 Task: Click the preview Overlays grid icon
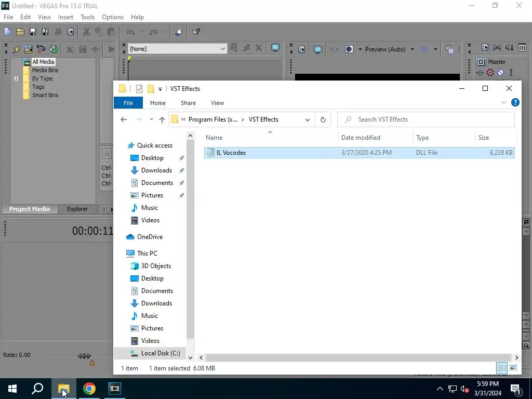424,49
